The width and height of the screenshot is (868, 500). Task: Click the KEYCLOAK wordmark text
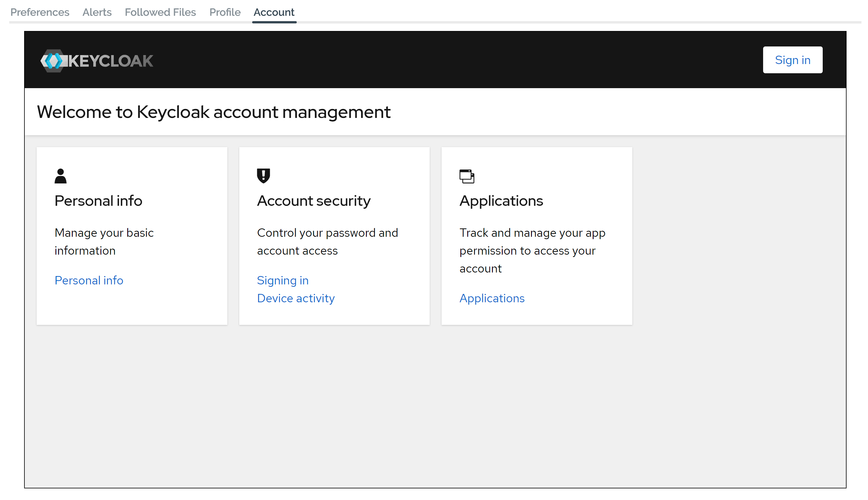click(x=111, y=61)
